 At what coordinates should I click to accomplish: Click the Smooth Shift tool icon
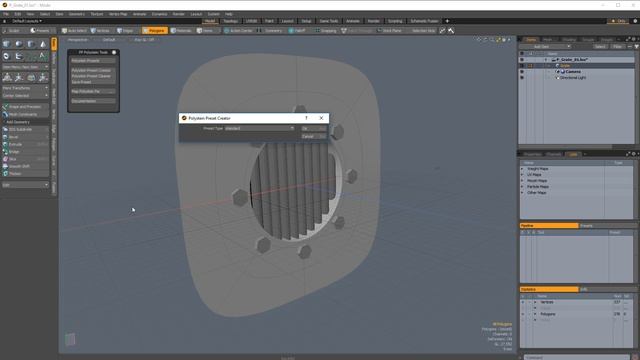(x=5, y=166)
